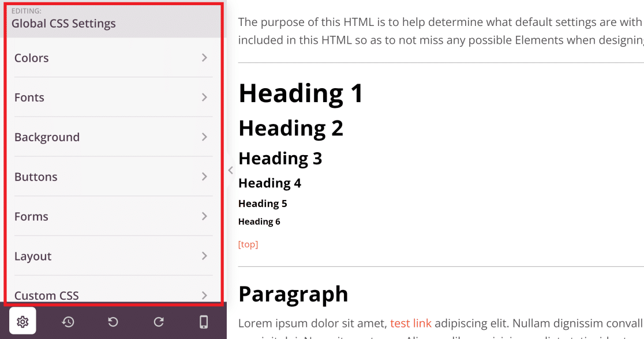Viewport: 644px width, 339px height.
Task: Click the test link in the paragraph
Action: (x=411, y=323)
